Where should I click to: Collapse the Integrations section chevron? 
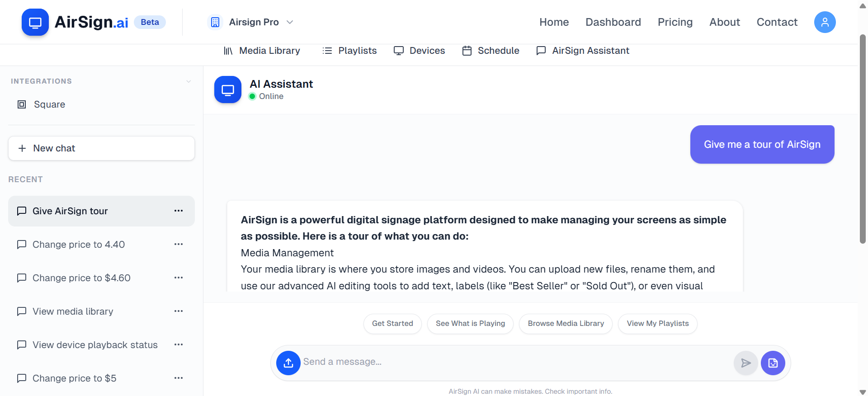click(x=189, y=81)
